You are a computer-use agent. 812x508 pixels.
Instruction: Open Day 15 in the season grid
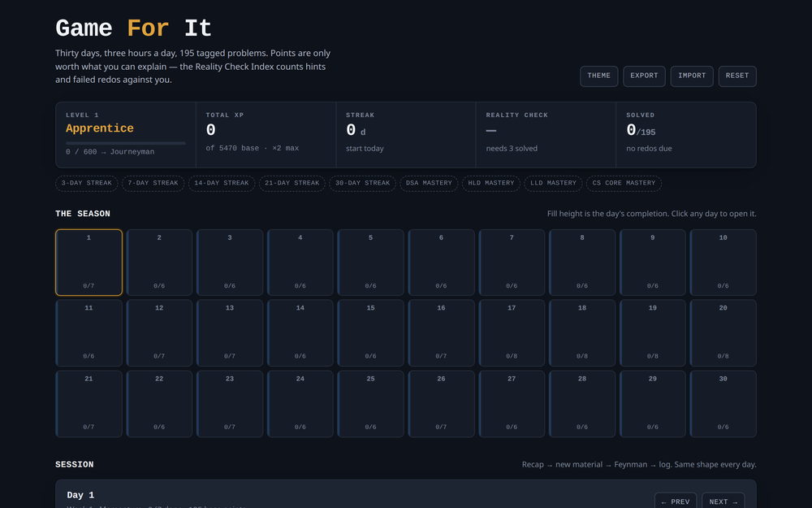pyautogui.click(x=370, y=332)
